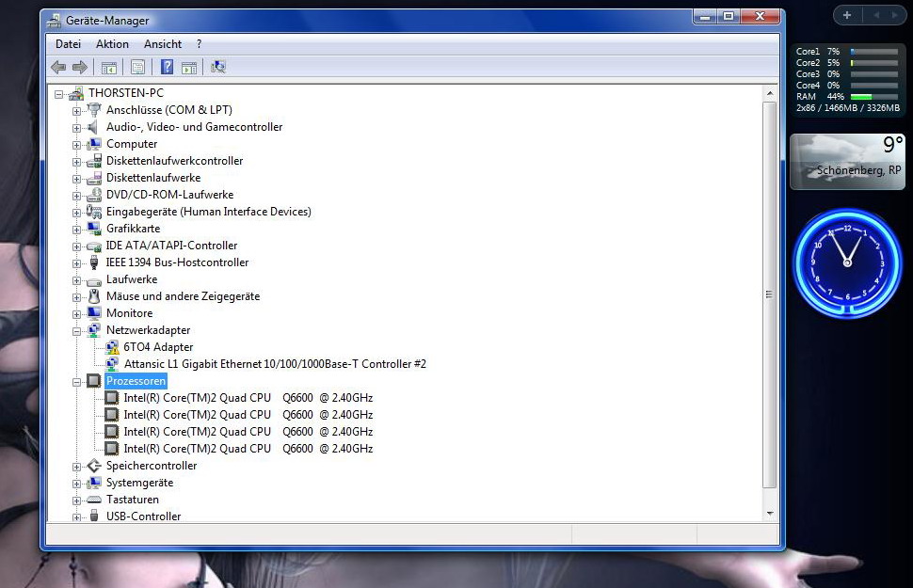Go forward with the toolbar right arrow

click(x=80, y=68)
